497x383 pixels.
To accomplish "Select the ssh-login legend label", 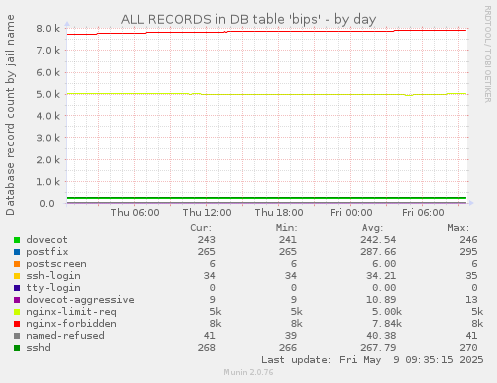I will coord(53,276).
